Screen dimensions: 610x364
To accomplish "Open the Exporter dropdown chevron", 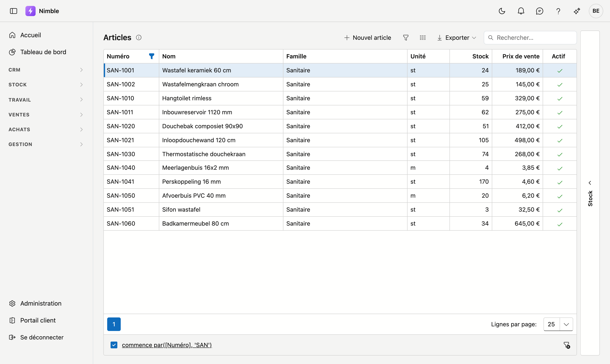I will 474,38.
